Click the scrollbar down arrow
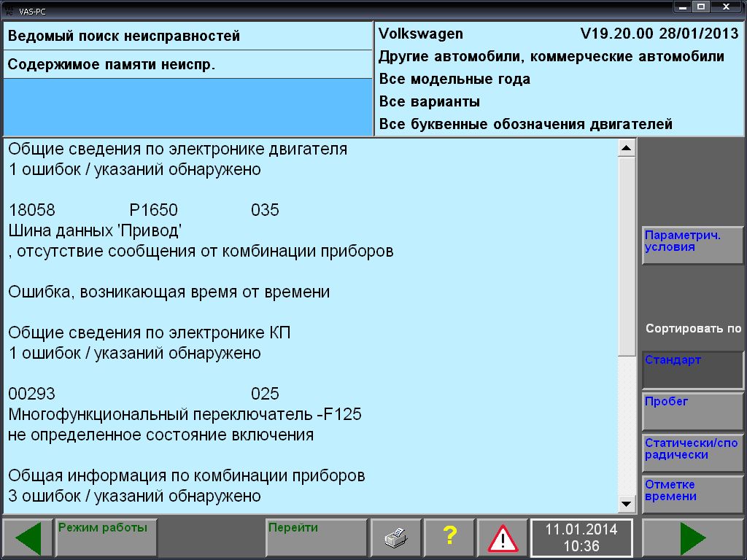The width and height of the screenshot is (747, 560). point(627,503)
